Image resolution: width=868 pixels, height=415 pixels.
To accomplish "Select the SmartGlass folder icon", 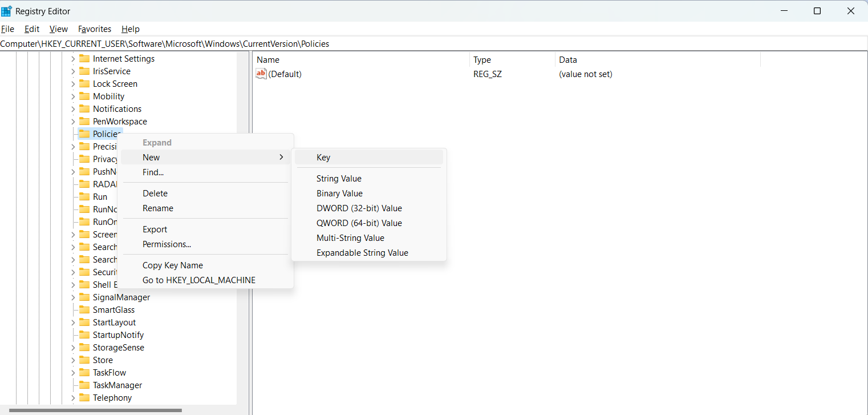I will pyautogui.click(x=84, y=310).
